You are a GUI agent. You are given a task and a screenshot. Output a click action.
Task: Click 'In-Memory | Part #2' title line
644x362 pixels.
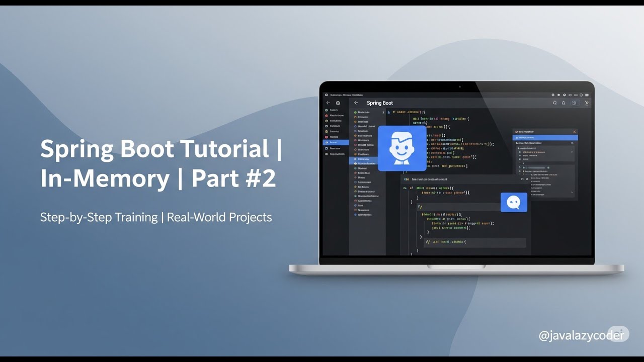(x=158, y=178)
